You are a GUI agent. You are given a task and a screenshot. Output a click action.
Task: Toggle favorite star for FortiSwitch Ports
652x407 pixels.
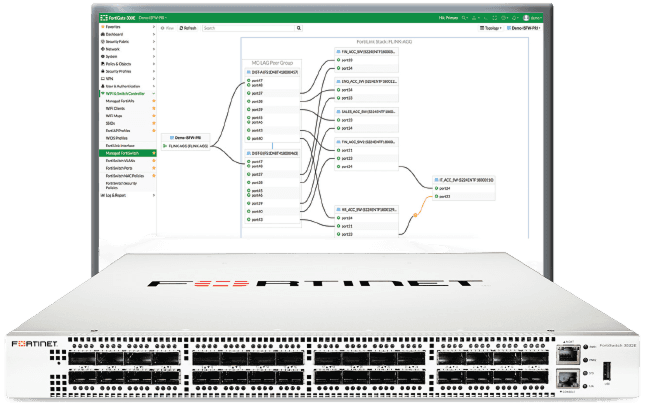tap(153, 168)
